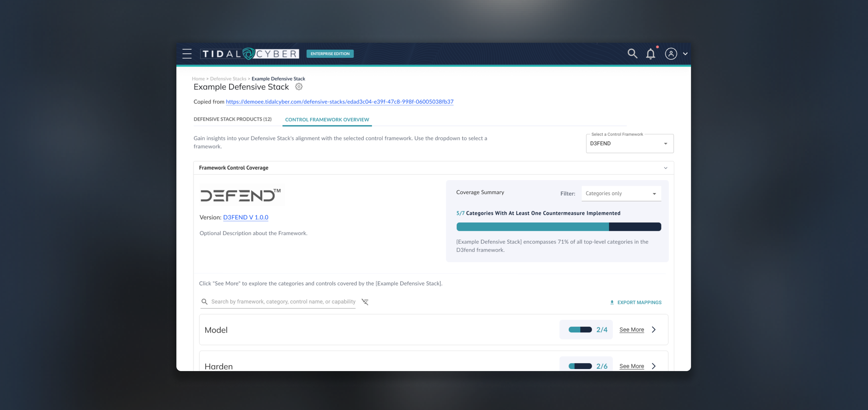Open the hamburger navigation menu

tap(187, 54)
